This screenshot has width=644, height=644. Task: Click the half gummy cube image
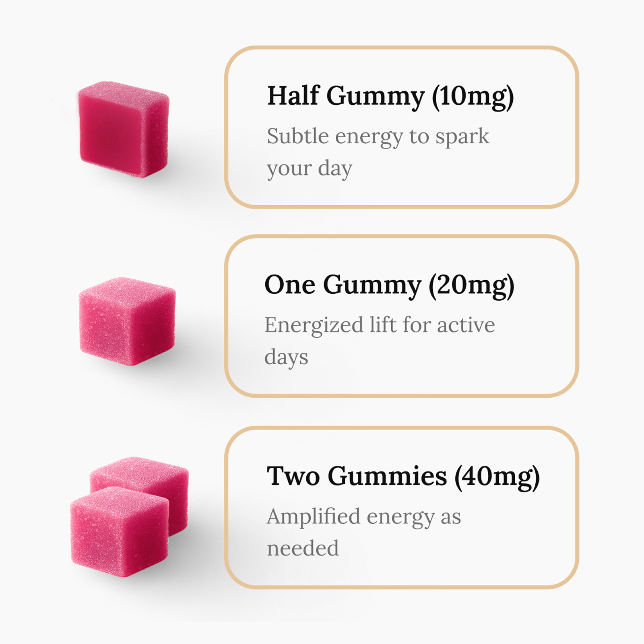(123, 130)
